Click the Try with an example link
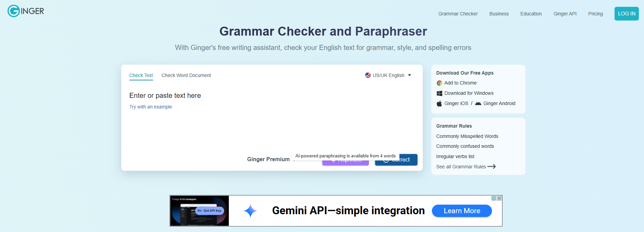Viewport: 644px width, 232px height. click(x=151, y=107)
